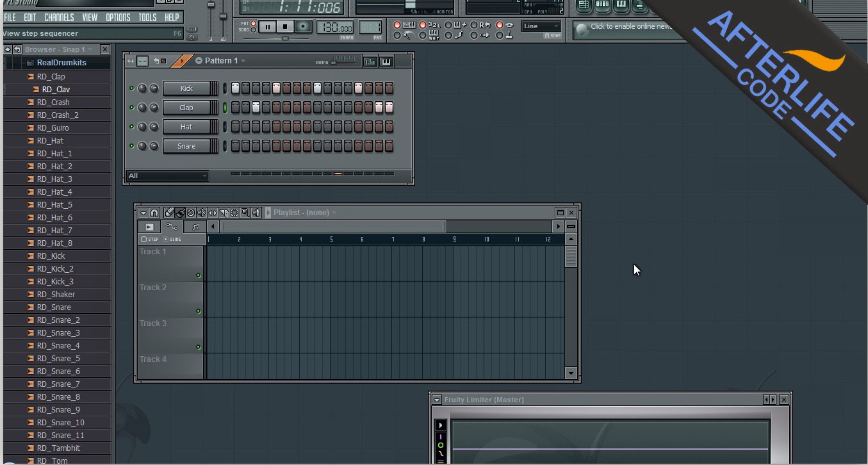The height and width of the screenshot is (465, 868).
Task: Open the TOOLS menu
Action: (x=147, y=17)
